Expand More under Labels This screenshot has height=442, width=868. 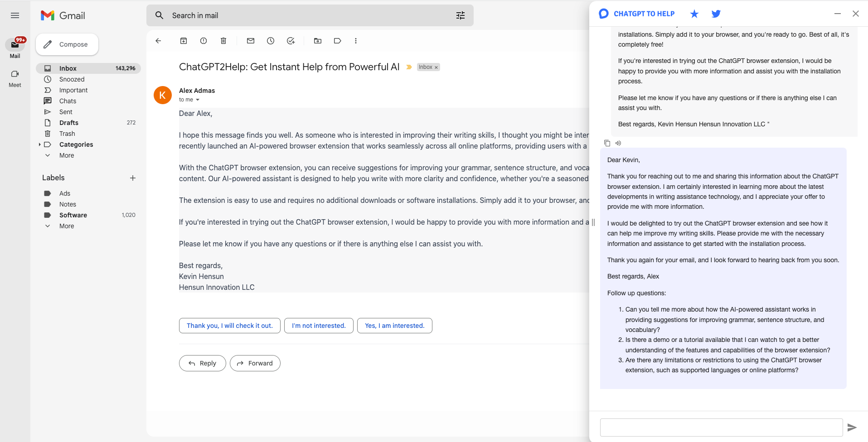67,226
